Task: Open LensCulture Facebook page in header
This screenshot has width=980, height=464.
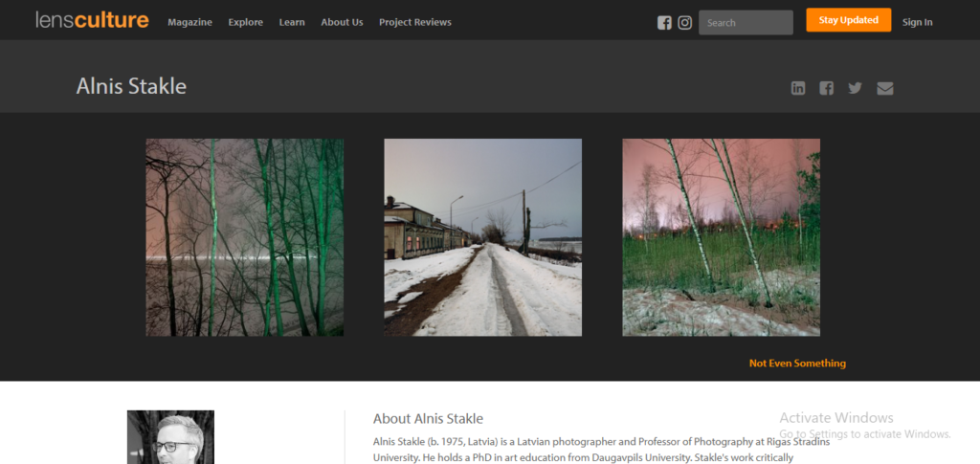Action: pos(664,23)
